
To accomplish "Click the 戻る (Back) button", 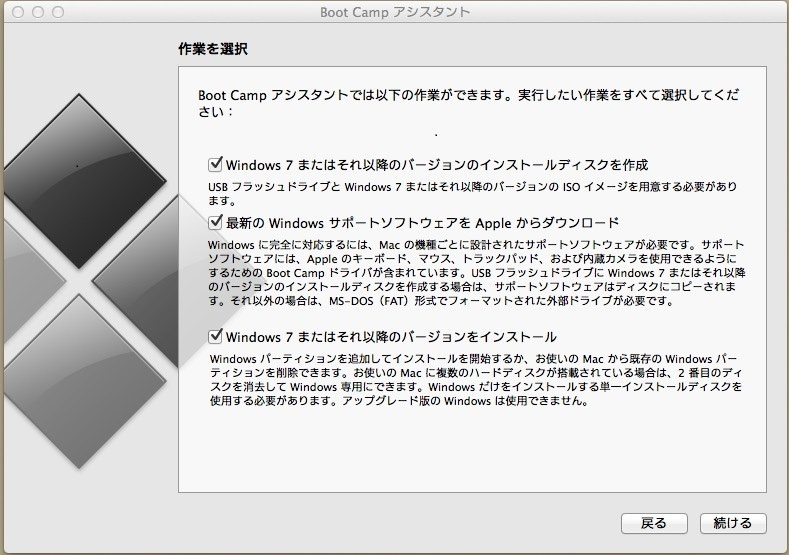I will click(x=654, y=523).
